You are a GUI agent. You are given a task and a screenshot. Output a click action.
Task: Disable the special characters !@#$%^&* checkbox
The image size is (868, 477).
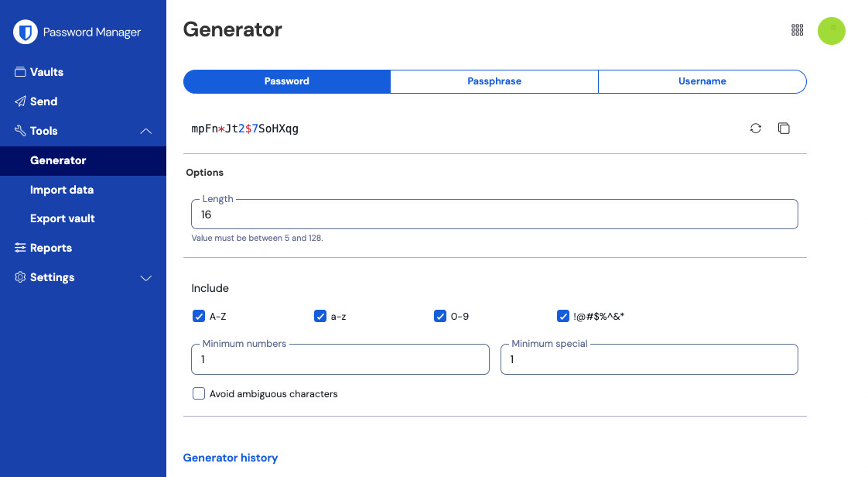(563, 316)
